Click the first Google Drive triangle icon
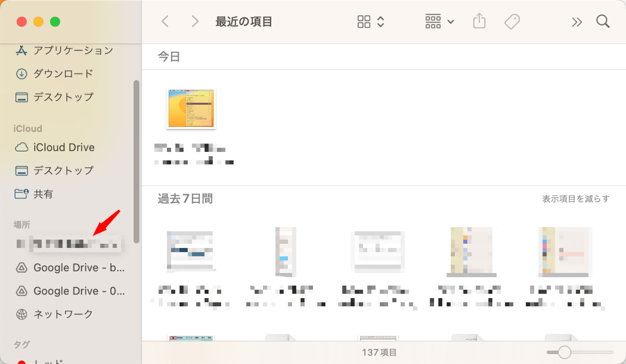This screenshot has width=626, height=364. point(21,268)
